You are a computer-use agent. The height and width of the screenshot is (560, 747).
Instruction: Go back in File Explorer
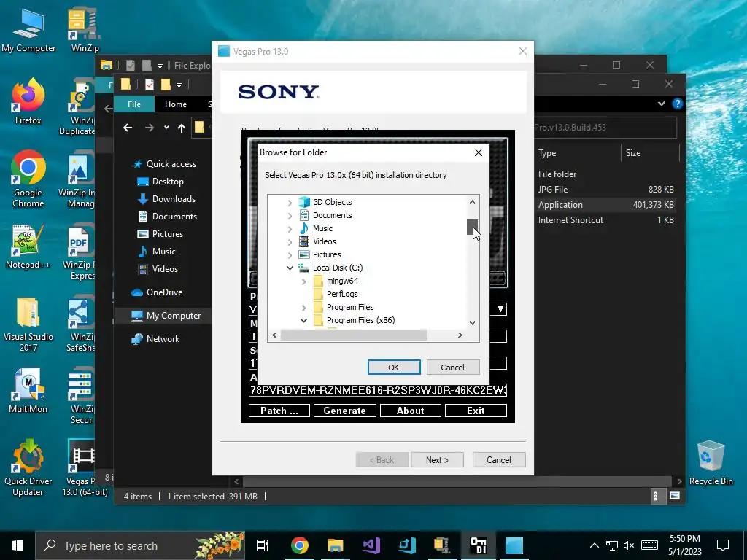[127, 128]
